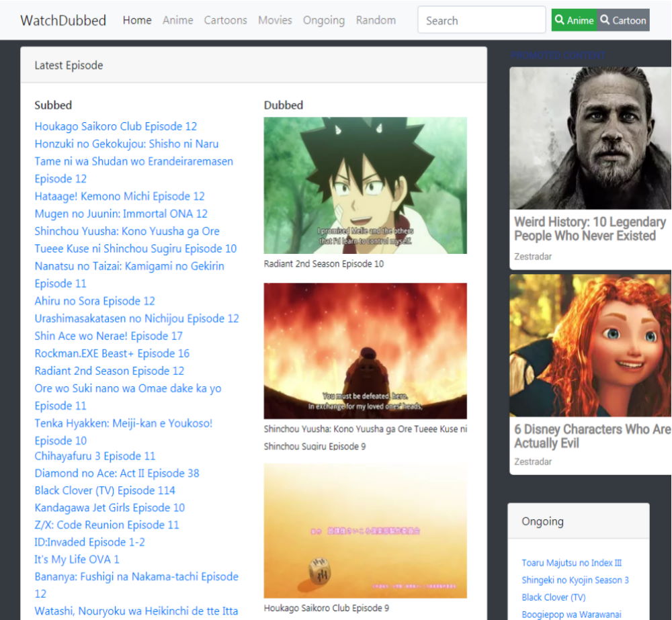
Task: Open Shingeki no Kyojin Season 3
Action: pyautogui.click(x=575, y=580)
